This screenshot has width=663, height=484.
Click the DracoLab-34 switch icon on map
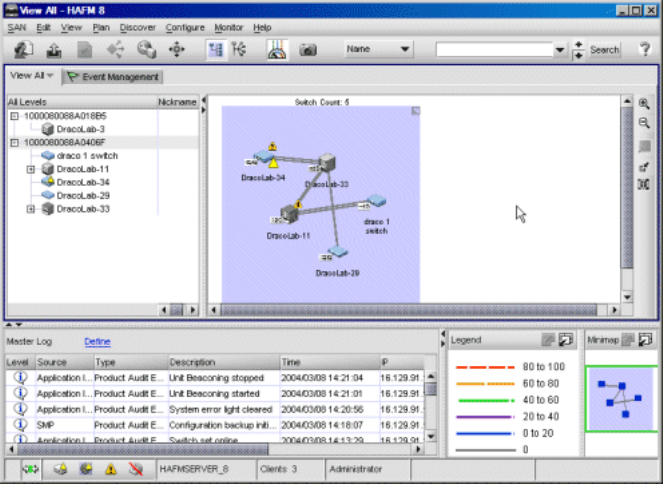coord(264,157)
